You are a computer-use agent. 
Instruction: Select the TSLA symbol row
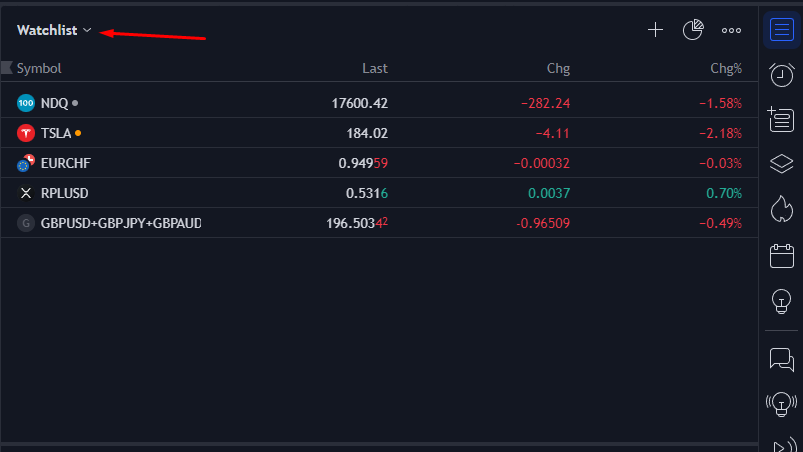click(x=379, y=133)
